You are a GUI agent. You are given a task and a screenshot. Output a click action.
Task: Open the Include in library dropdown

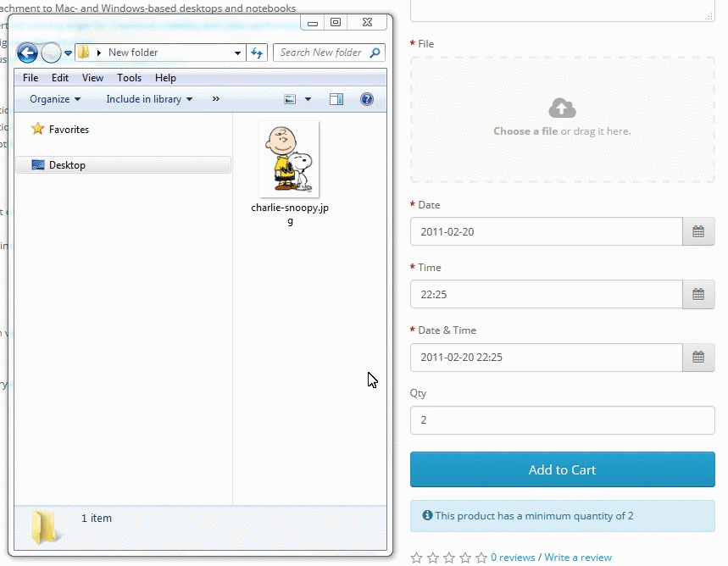tap(149, 99)
